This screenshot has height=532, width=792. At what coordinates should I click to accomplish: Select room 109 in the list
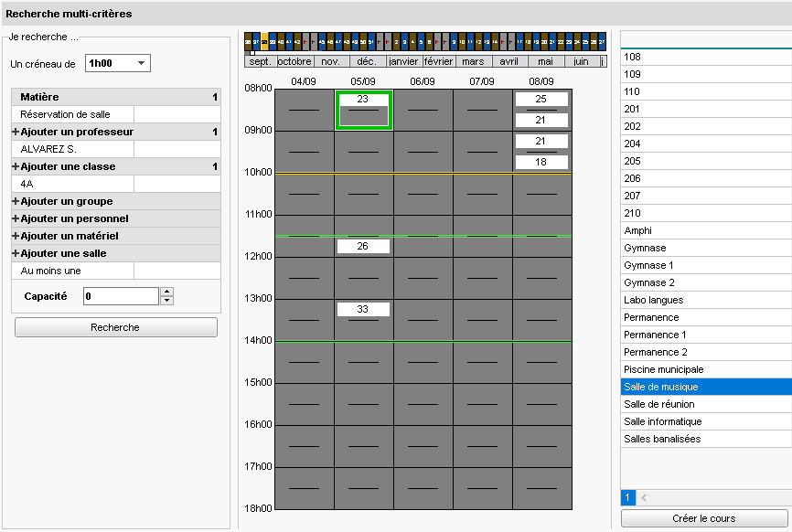(706, 74)
